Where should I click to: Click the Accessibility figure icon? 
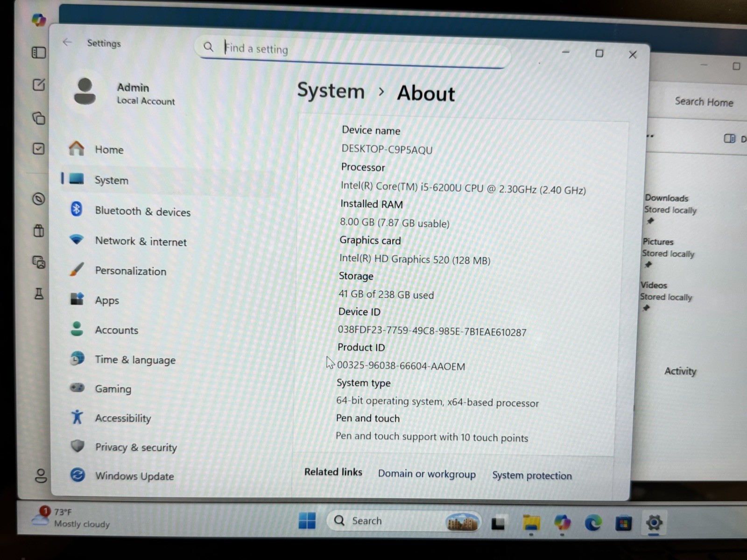pos(77,417)
